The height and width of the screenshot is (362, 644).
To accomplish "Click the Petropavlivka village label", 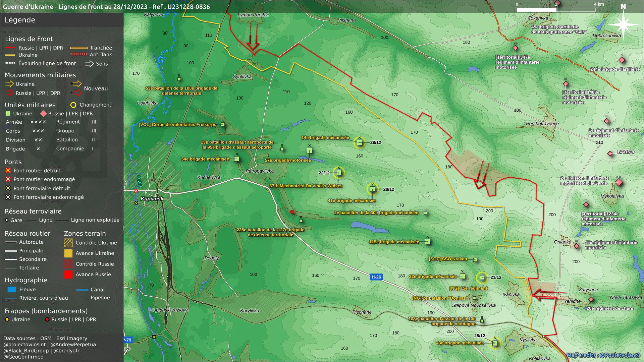I will [x=260, y=171].
